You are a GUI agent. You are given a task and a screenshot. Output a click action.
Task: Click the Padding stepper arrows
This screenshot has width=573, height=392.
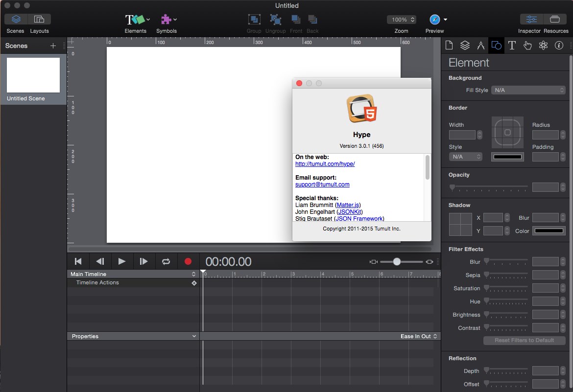[563, 157]
